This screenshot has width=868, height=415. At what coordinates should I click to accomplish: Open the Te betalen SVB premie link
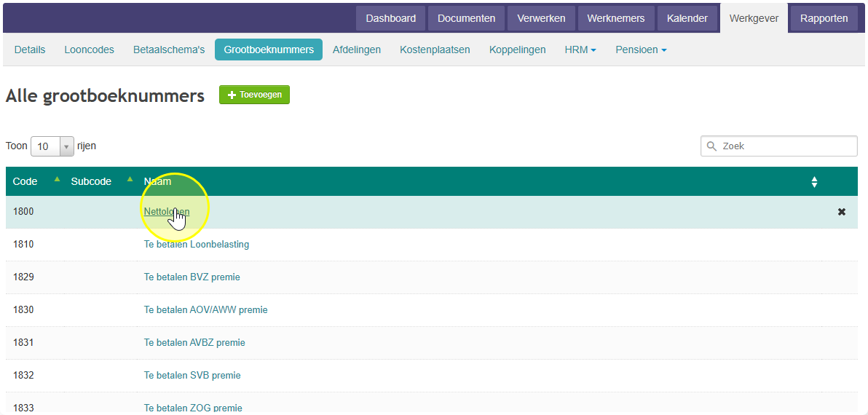click(192, 375)
